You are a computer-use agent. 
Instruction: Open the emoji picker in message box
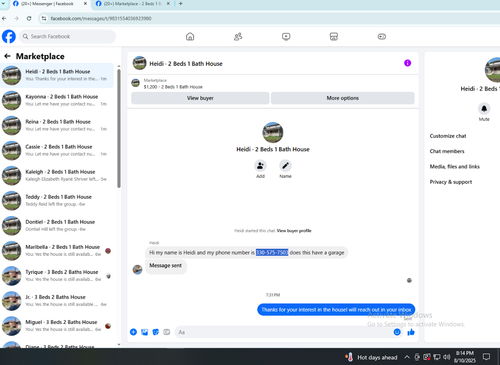coord(397,332)
